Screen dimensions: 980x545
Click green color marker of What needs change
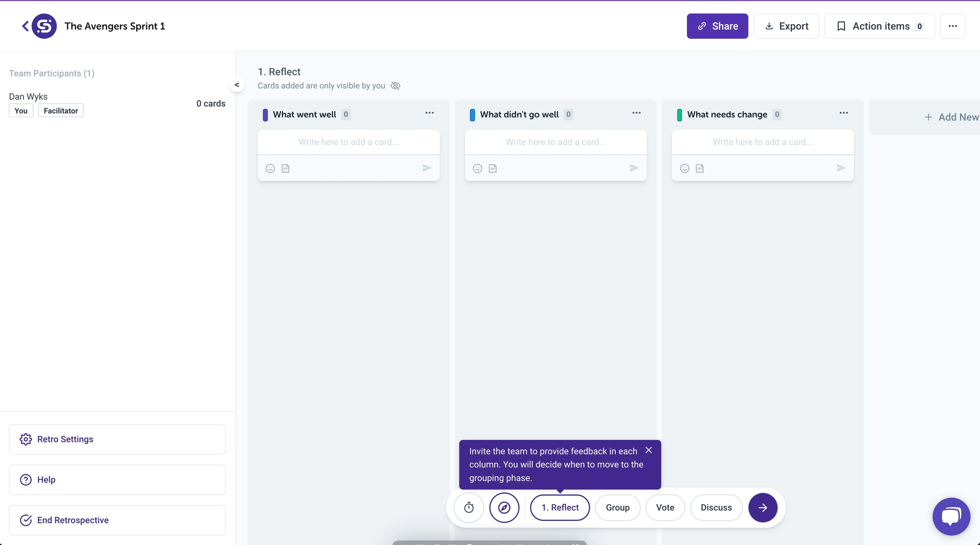click(x=679, y=115)
